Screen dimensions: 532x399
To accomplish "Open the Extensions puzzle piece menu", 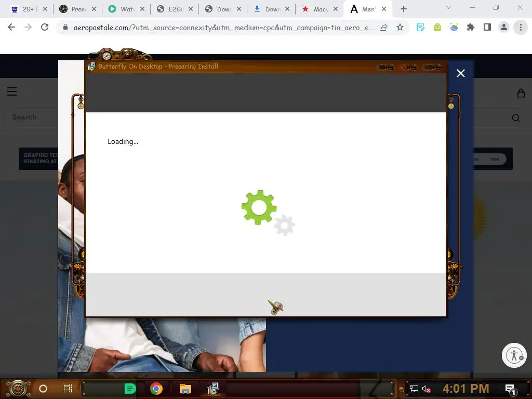I will pyautogui.click(x=471, y=28).
